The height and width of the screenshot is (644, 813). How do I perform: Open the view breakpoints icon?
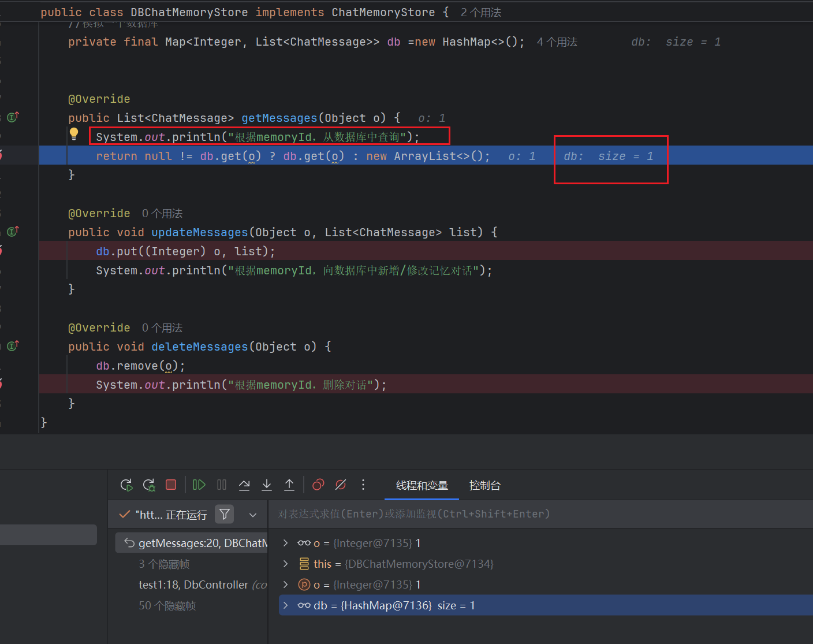318,485
